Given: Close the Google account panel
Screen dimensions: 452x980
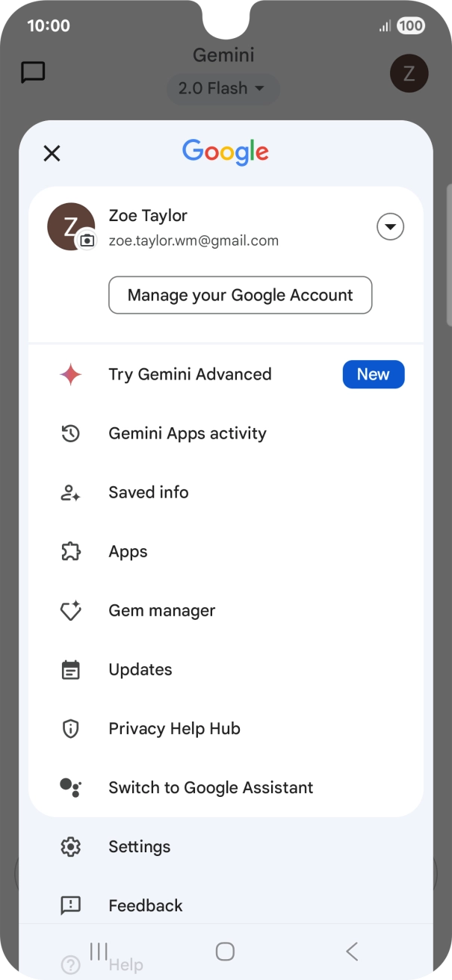Looking at the screenshot, I should tap(52, 153).
